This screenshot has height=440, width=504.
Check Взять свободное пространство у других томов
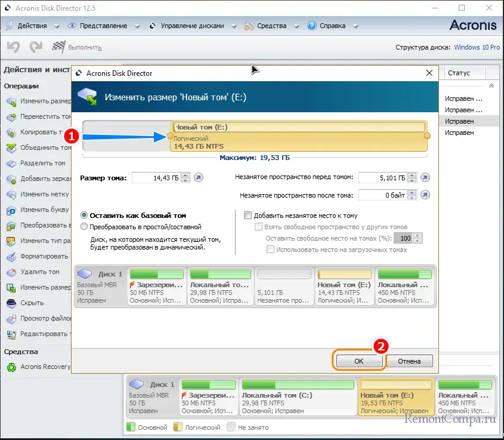[258, 227]
